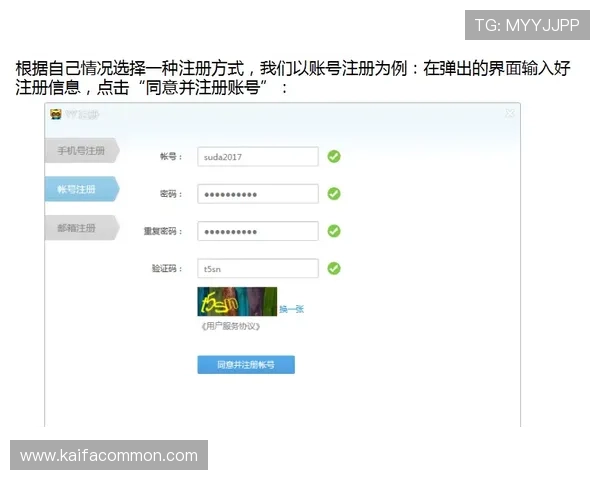600x480 pixels.
Task: Click the 帐号 field containing suda2017
Action: [258, 157]
